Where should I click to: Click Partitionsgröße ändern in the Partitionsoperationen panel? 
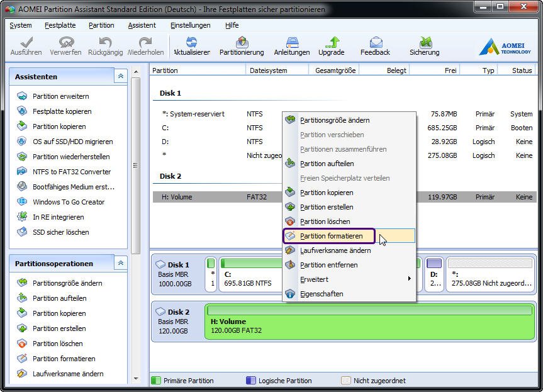tap(67, 283)
